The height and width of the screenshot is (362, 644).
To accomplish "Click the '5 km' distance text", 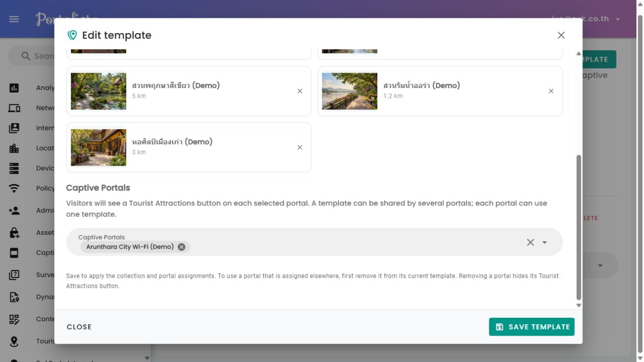I will point(139,96).
